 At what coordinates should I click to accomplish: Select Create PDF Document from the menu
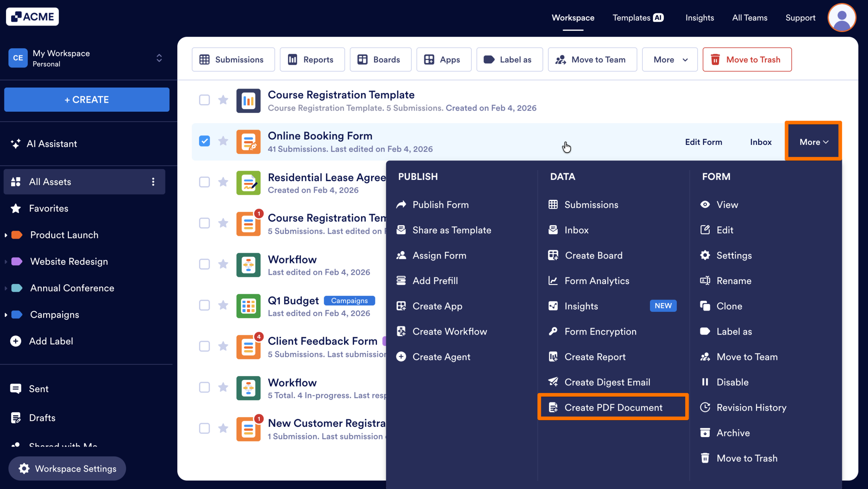pos(613,407)
